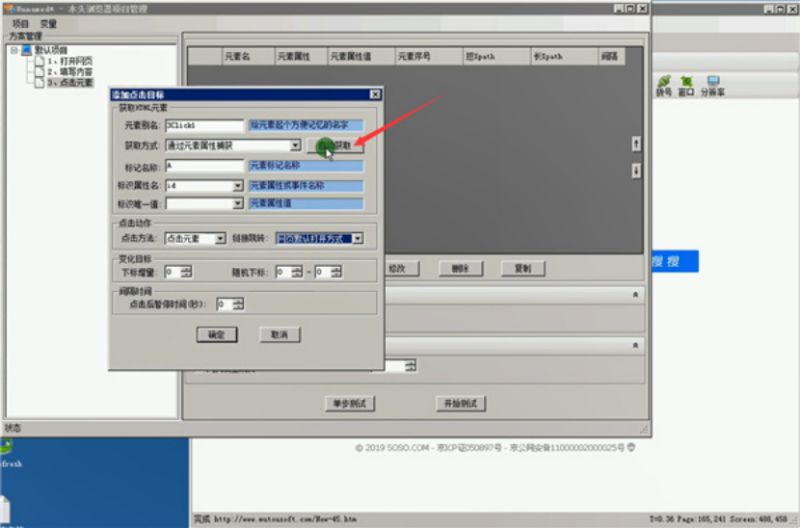Adjust the first 随机下标 spinner

click(x=297, y=272)
